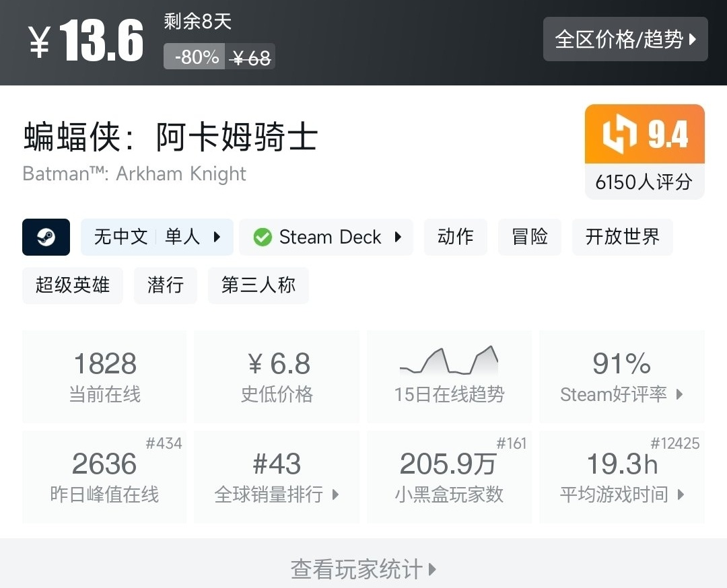Select the 超级英雄 tag
The width and height of the screenshot is (727, 588).
(72, 285)
